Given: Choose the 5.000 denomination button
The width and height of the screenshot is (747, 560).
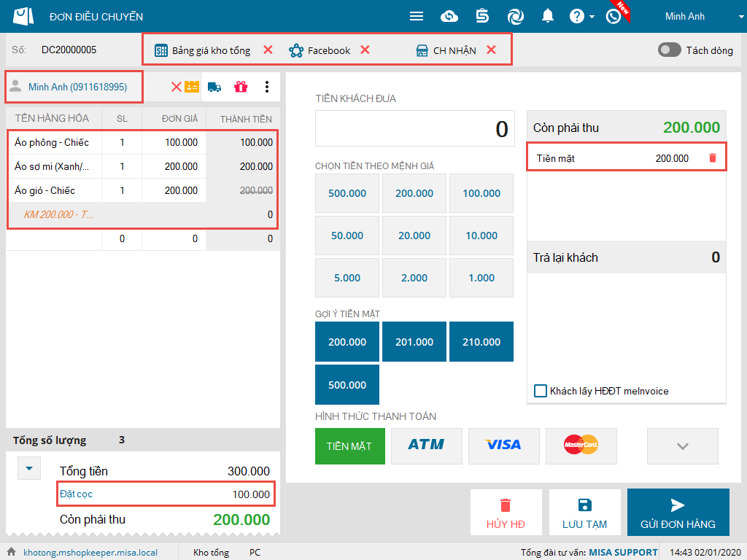Looking at the screenshot, I should coord(347,278).
